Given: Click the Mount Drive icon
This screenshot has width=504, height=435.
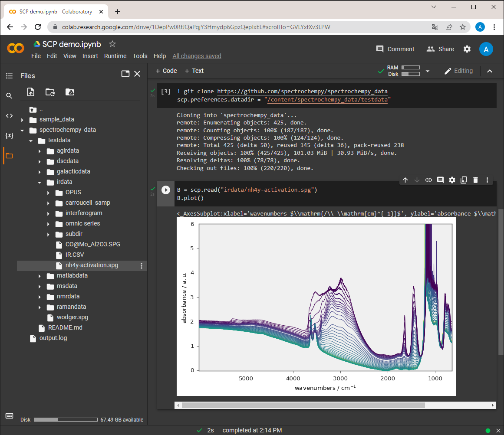Looking at the screenshot, I should 70,92.
